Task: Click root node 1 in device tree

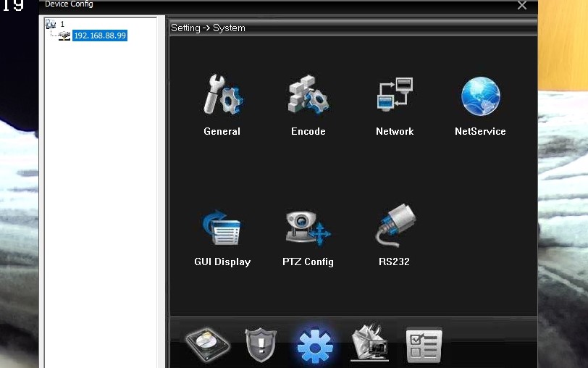Action: pos(62,24)
